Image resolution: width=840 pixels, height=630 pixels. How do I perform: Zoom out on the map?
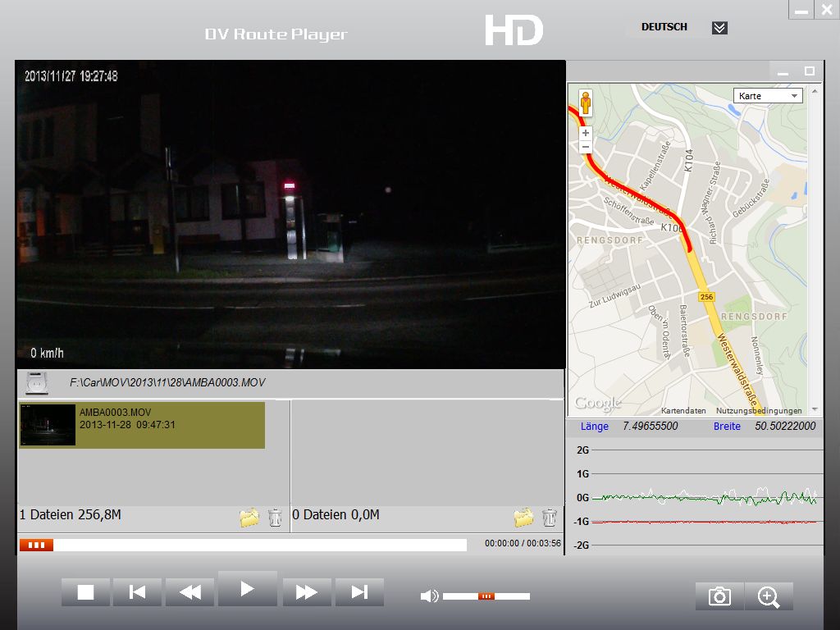(585, 147)
